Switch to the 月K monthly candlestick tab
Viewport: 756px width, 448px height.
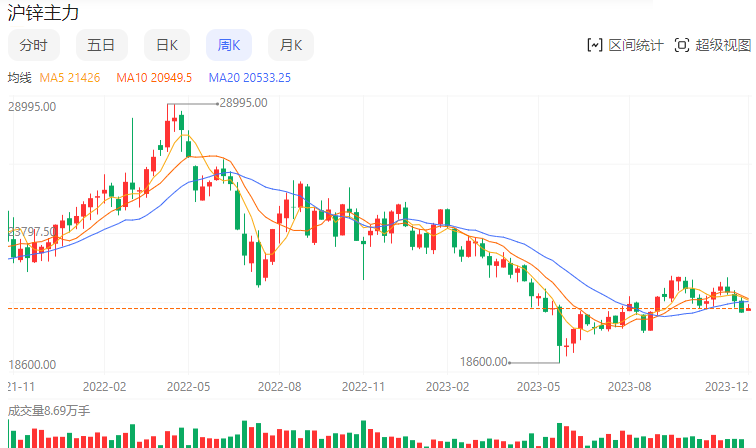tap(291, 45)
